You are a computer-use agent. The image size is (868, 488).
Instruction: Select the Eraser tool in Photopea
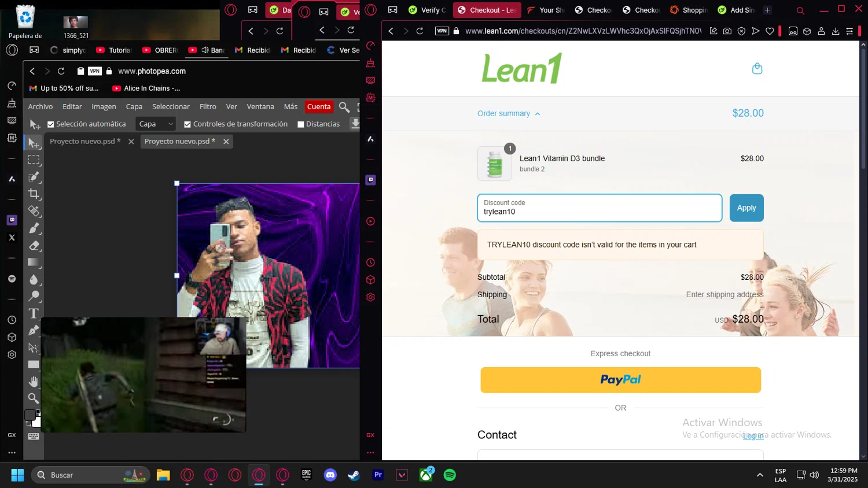(34, 245)
